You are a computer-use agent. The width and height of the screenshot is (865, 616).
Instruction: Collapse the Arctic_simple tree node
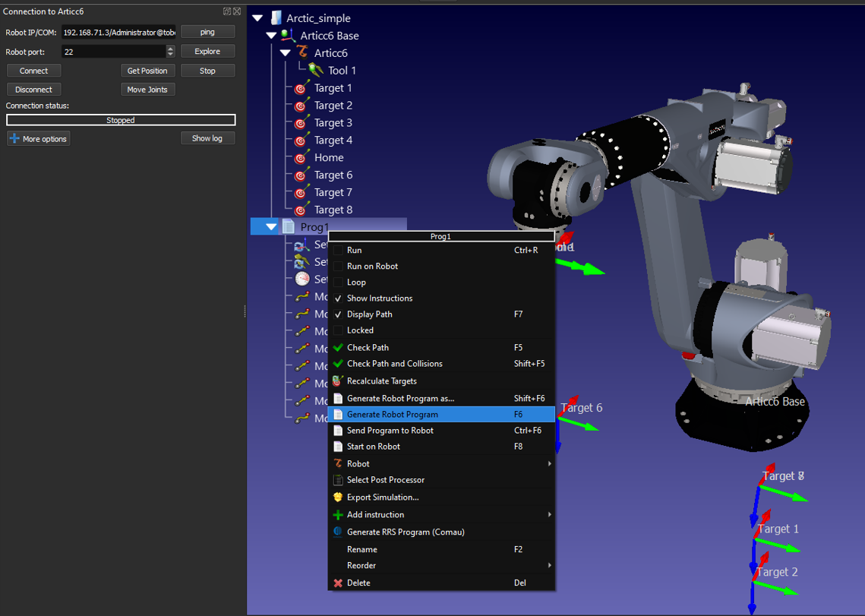pos(257,17)
